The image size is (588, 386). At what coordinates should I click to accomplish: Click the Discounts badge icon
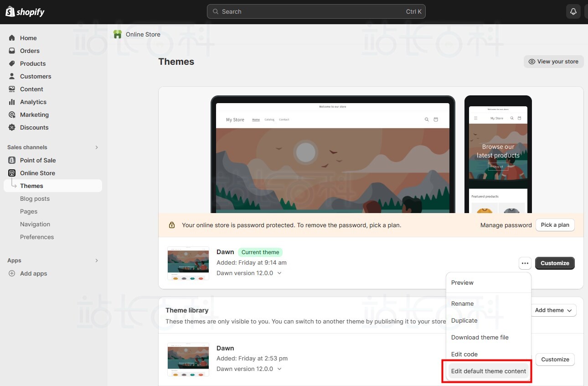coord(12,127)
